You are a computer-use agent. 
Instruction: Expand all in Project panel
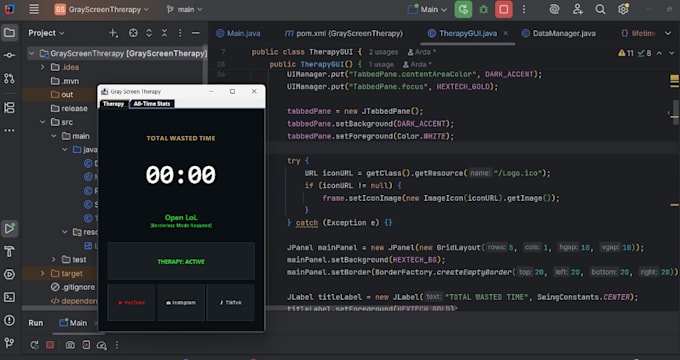[149, 33]
